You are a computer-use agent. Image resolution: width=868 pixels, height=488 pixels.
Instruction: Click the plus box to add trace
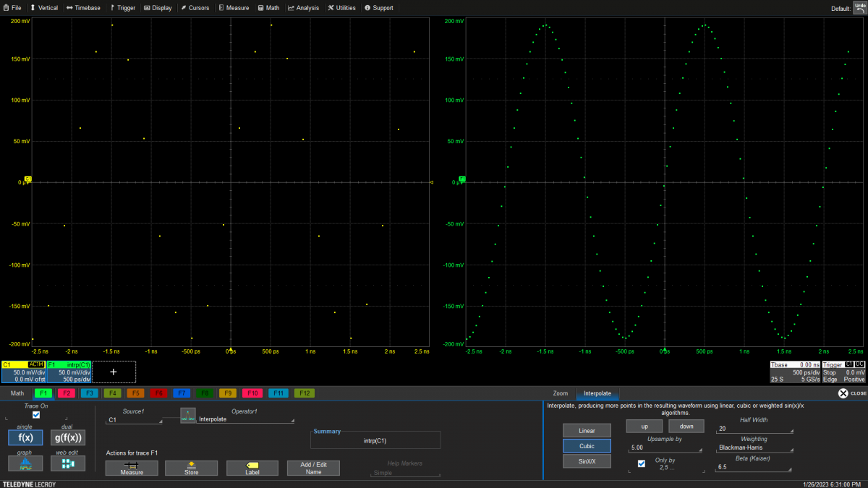[x=114, y=372]
